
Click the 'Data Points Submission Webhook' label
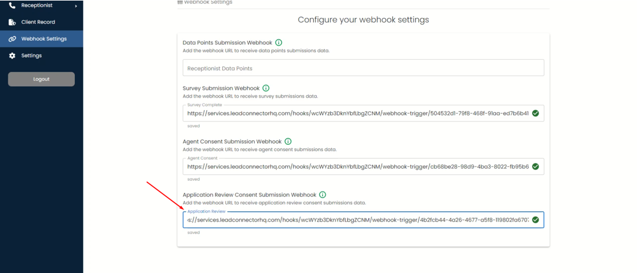[228, 43]
